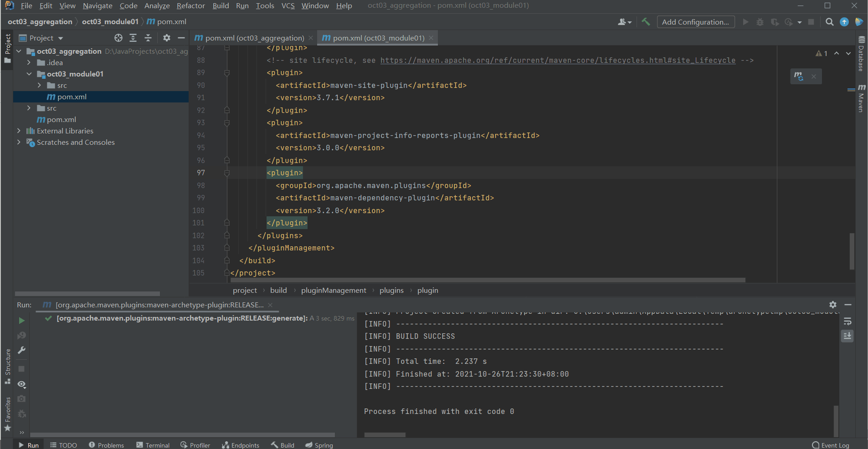This screenshot has height=449, width=868.
Task: Open the Spring tool window
Action: (x=319, y=445)
